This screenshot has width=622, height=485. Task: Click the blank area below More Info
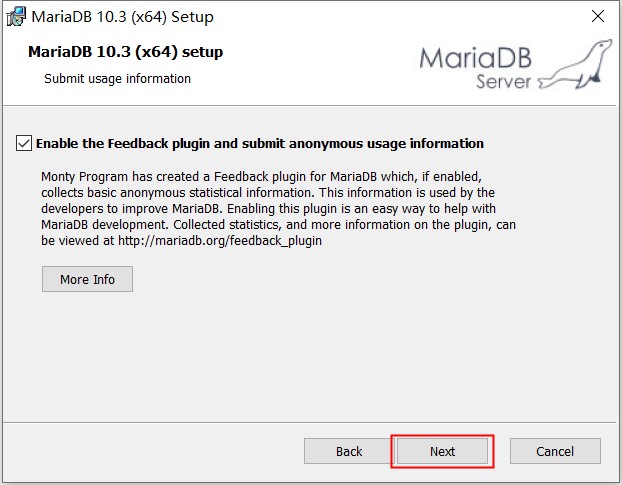point(300,350)
